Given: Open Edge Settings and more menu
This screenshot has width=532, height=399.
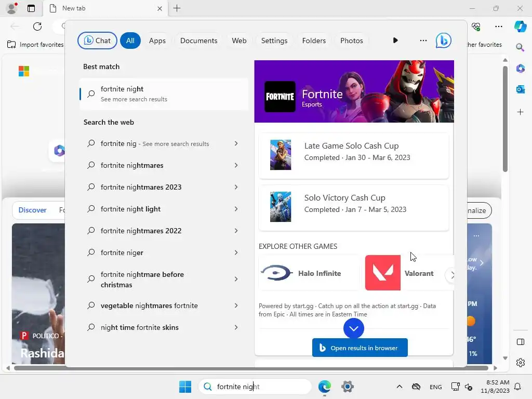Looking at the screenshot, I should point(498,26).
